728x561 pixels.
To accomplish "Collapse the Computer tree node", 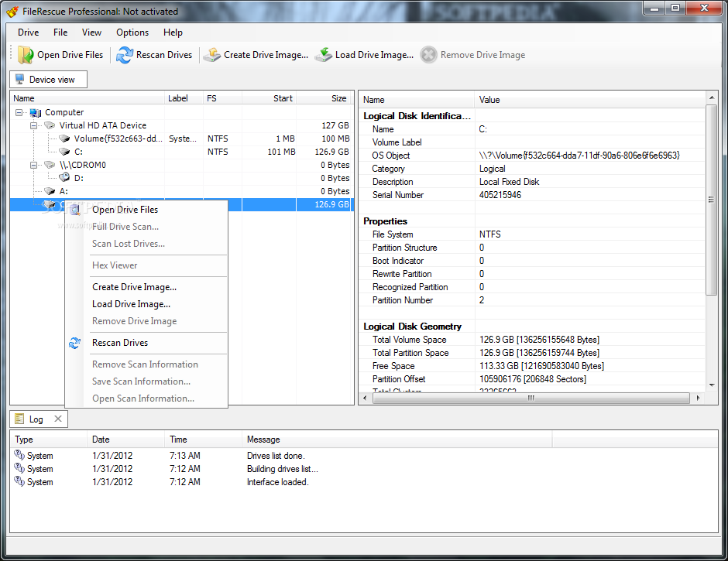I will 19,112.
